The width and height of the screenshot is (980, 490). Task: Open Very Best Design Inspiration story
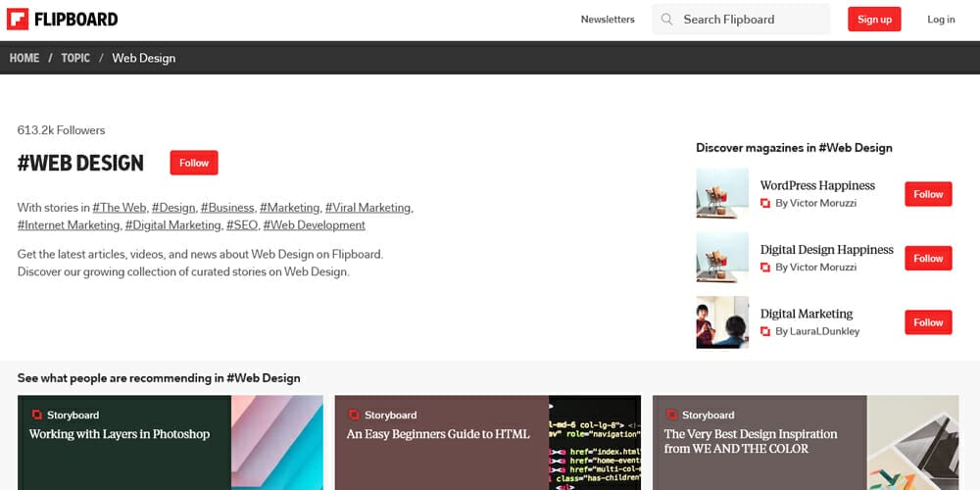751,441
